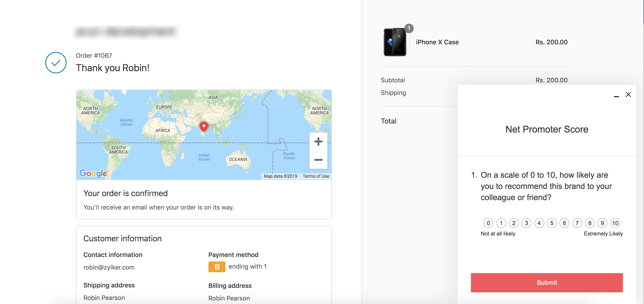This screenshot has height=304, width=644.
Task: Choose rating 8 in the survey
Action: coord(590,223)
